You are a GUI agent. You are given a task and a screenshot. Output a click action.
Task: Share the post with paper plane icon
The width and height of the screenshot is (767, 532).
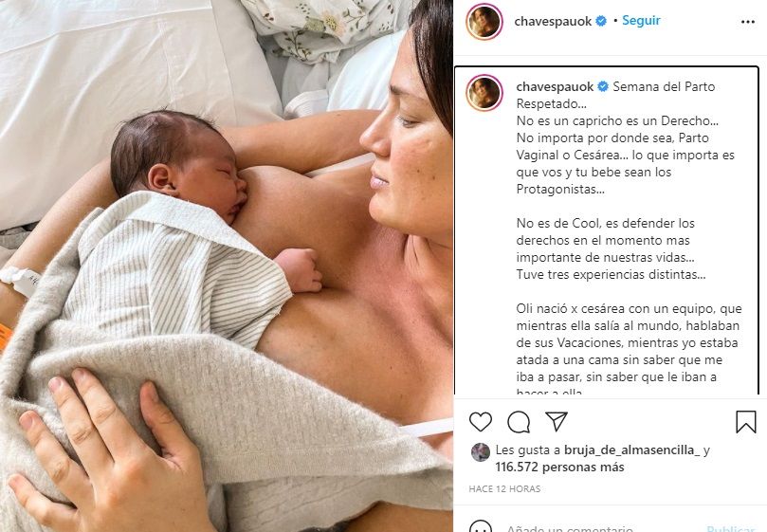tap(557, 421)
